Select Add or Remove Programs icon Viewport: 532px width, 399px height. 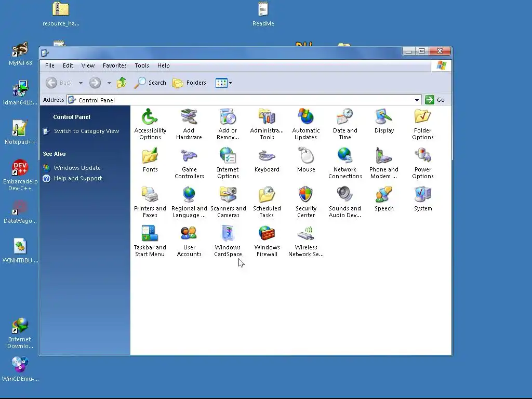point(228,124)
